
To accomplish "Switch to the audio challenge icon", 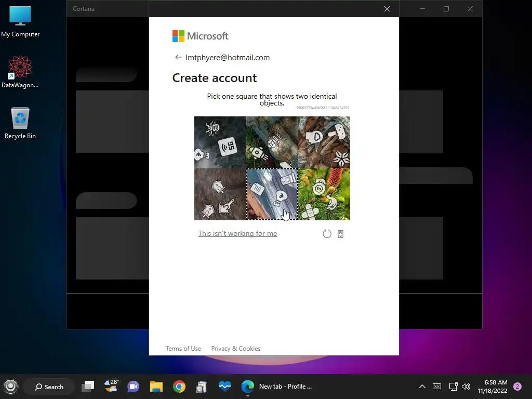I will 341,234.
